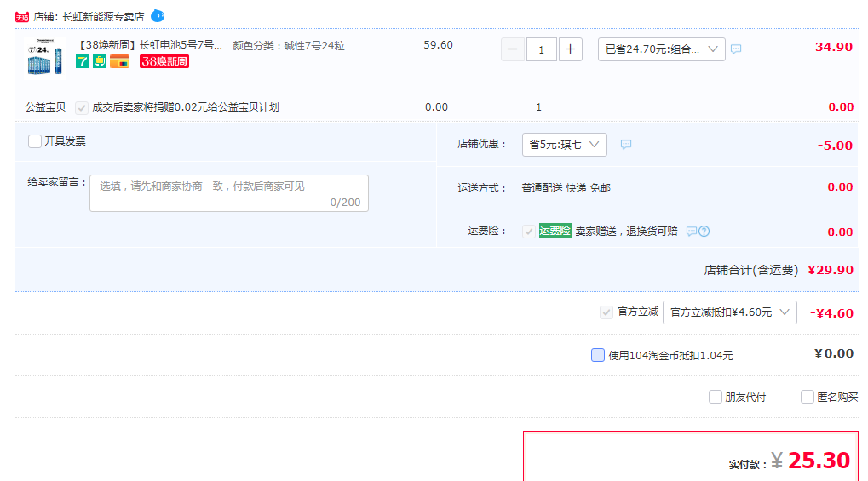Click the seller message input box

229,193
